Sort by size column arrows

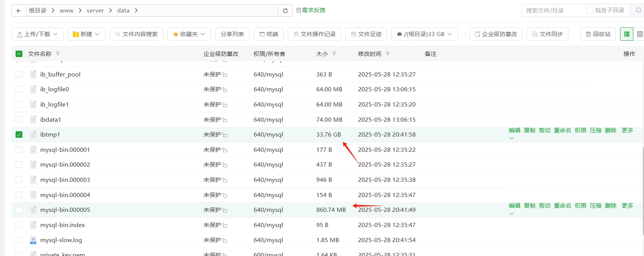pos(334,54)
